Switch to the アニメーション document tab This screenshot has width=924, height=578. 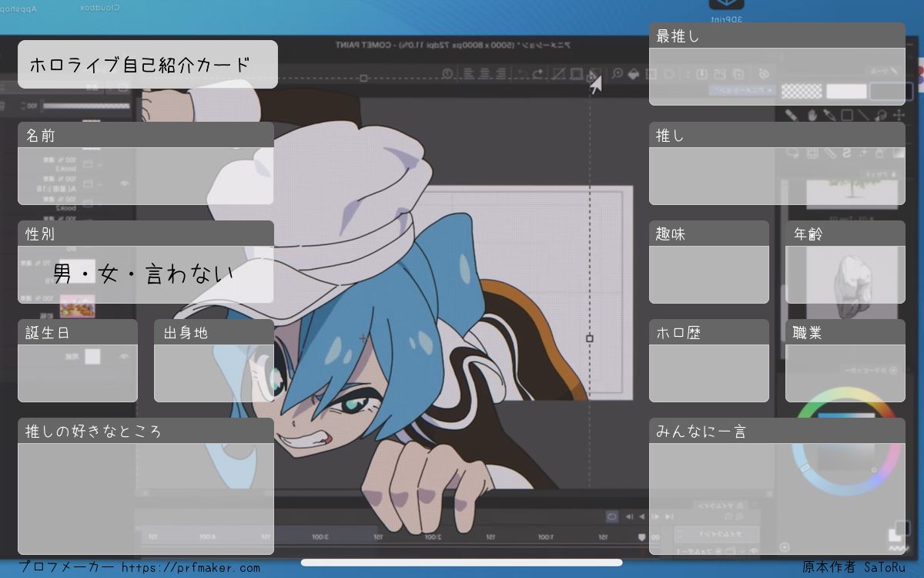[742, 90]
